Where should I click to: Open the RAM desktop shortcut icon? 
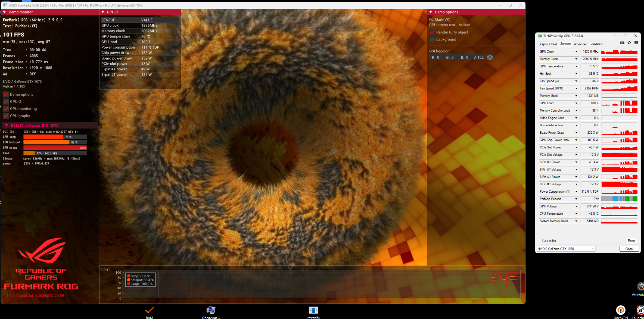pos(150,310)
